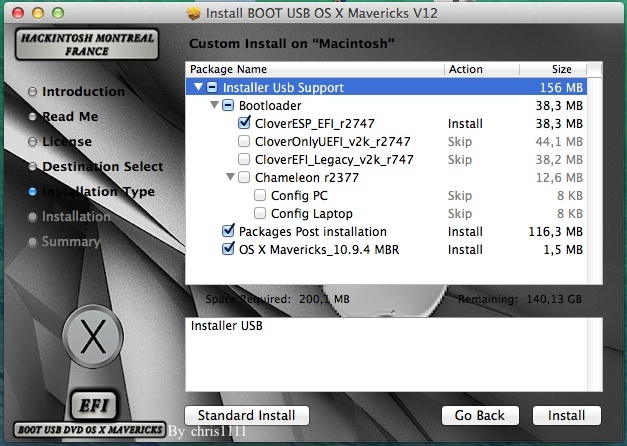Click the Custom Install on Macintosh heading

click(x=292, y=43)
